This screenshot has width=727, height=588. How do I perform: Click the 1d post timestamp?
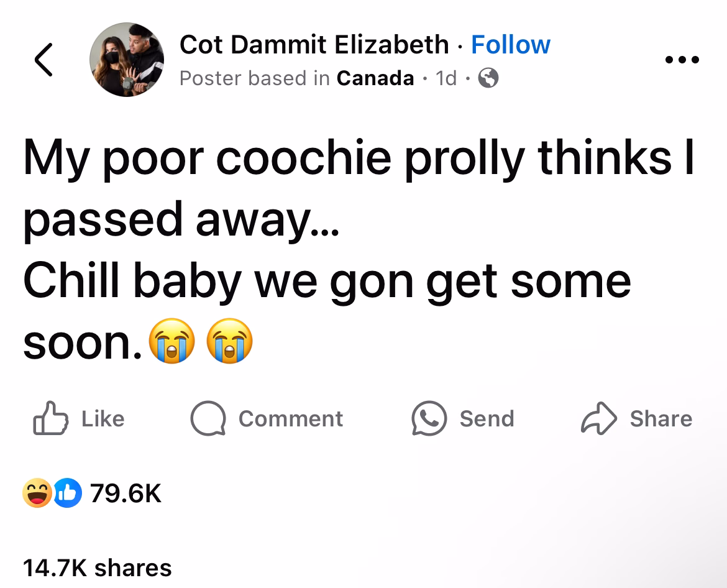tap(446, 78)
